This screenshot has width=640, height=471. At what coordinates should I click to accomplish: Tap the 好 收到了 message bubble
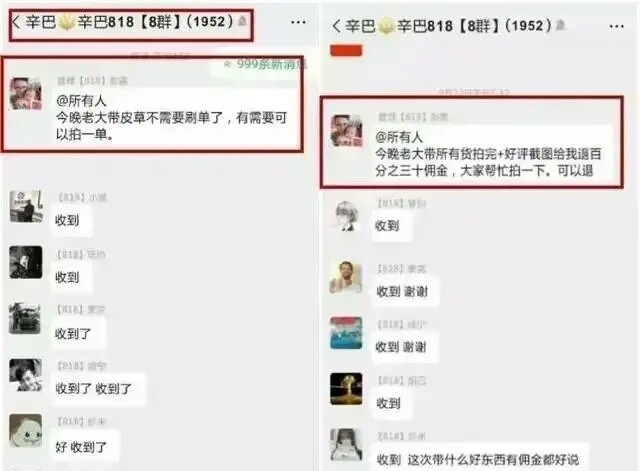click(x=85, y=447)
